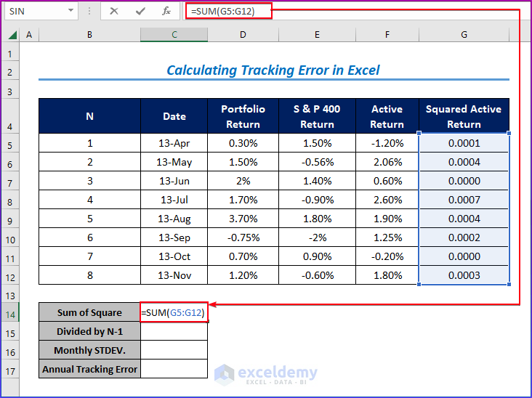This screenshot has width=532, height=398.
Task: Select active return 2.06% cell
Action: pos(387,162)
